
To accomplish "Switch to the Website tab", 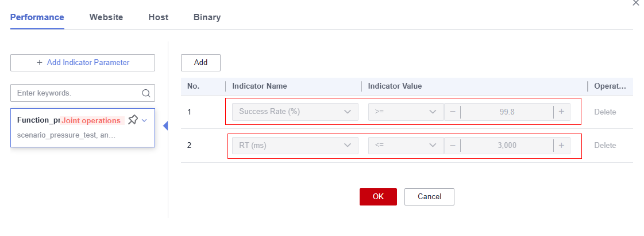I will click(106, 17).
